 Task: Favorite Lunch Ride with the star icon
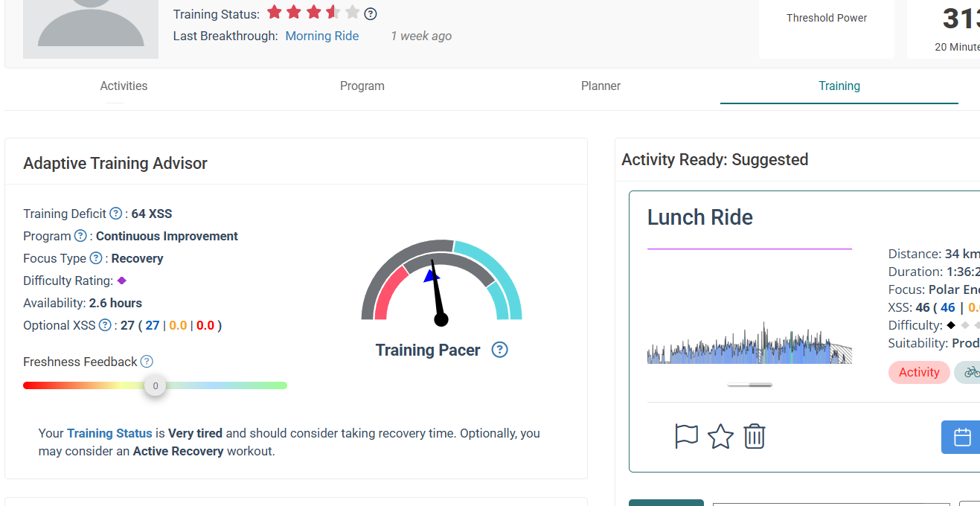(x=720, y=436)
